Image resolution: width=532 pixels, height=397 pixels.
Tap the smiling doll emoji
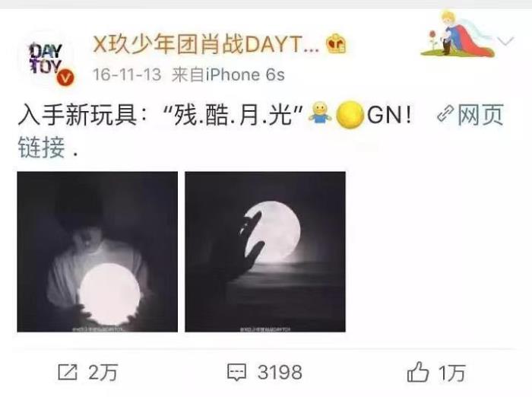[x=320, y=114]
